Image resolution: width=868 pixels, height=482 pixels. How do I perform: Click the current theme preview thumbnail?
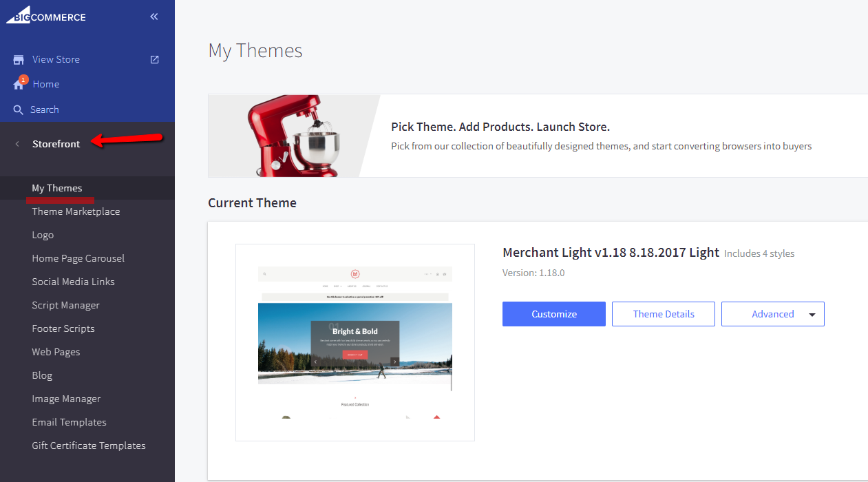coord(355,342)
